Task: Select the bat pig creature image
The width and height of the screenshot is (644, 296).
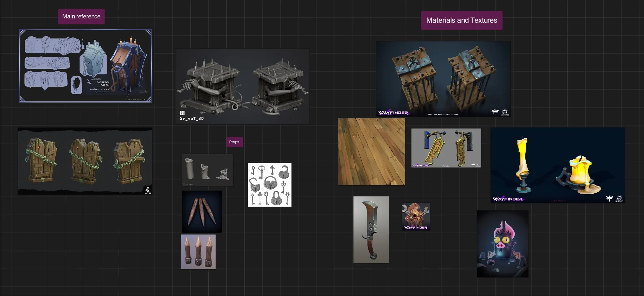Action: tap(502, 244)
